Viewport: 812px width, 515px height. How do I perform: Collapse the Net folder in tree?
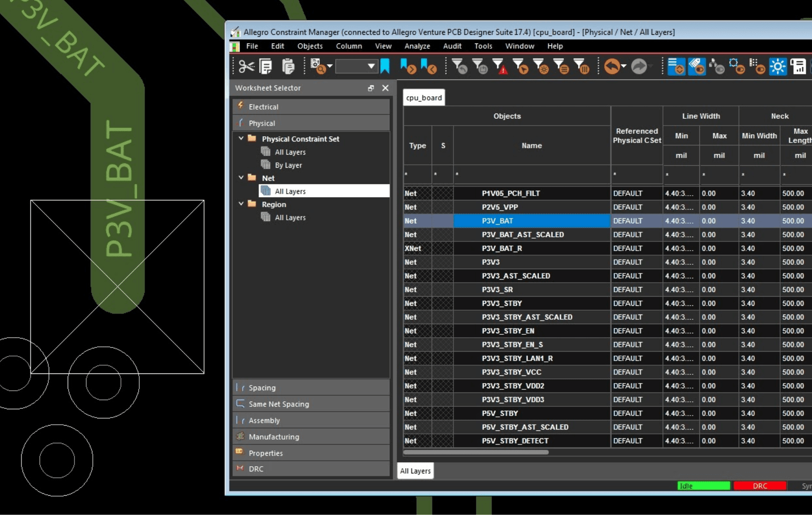[x=241, y=177]
